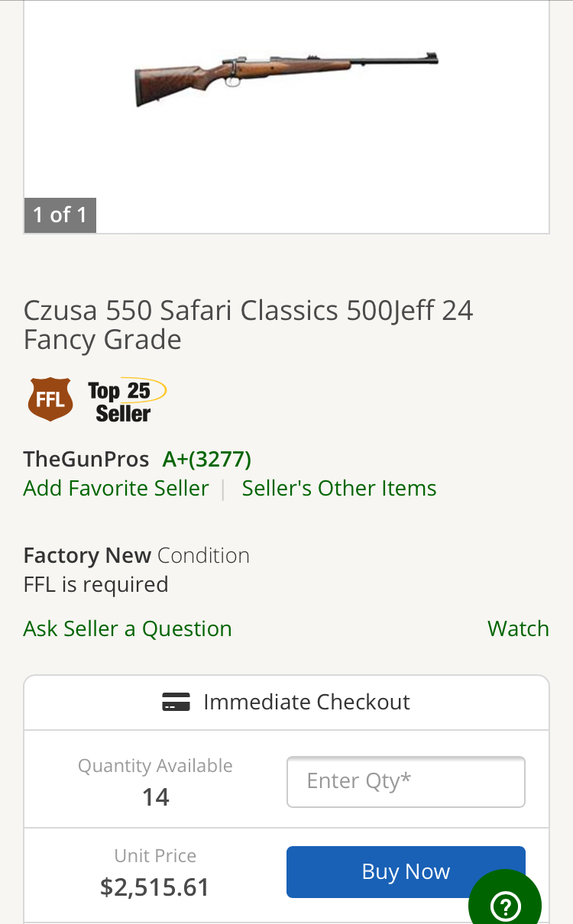Click the Enter Qty input field
This screenshot has width=573, height=924.
click(406, 781)
